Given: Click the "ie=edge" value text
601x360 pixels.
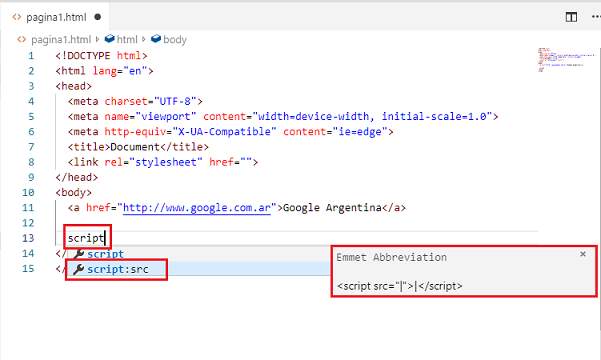Looking at the screenshot, I should [x=360, y=132].
